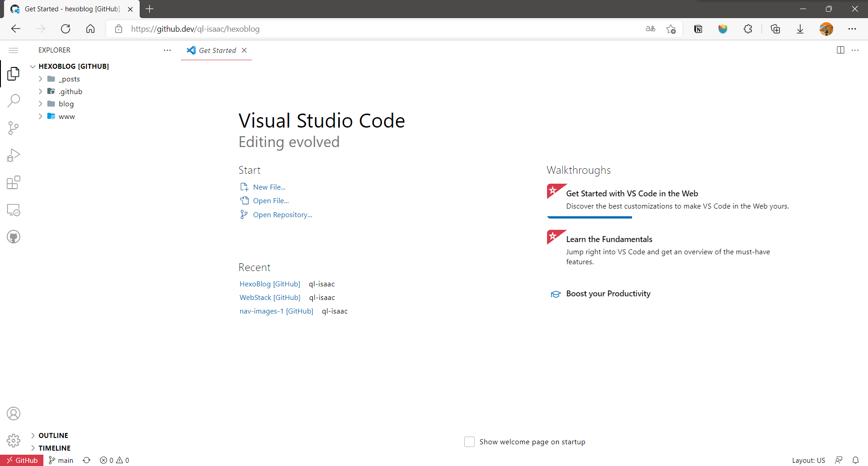Select the Get Started editor tab
Viewport: 868px width, 466px height.
[217, 51]
